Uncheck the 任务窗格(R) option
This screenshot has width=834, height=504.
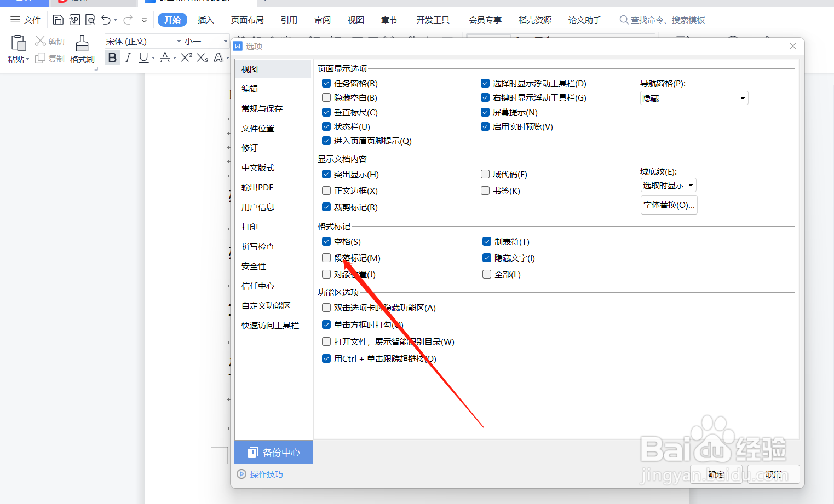[x=326, y=83]
